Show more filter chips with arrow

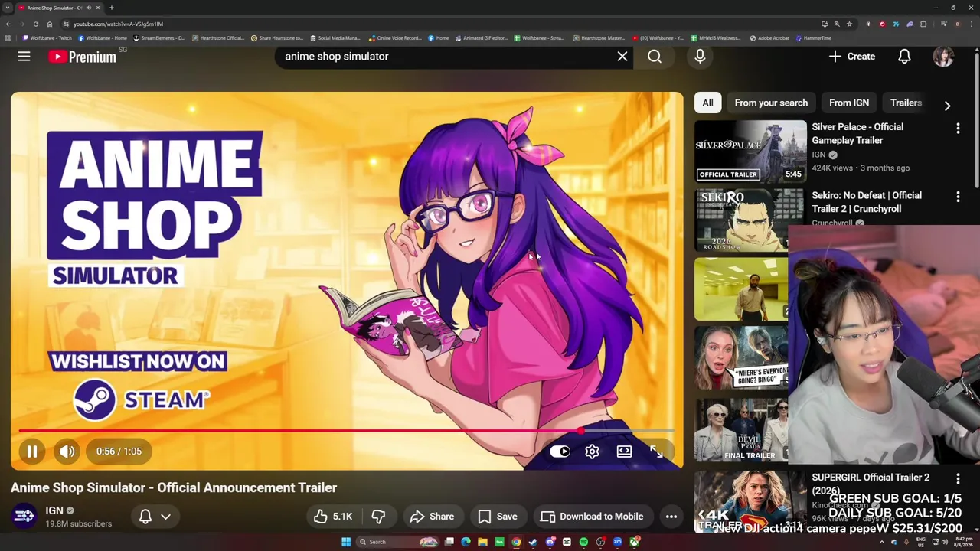tap(947, 106)
